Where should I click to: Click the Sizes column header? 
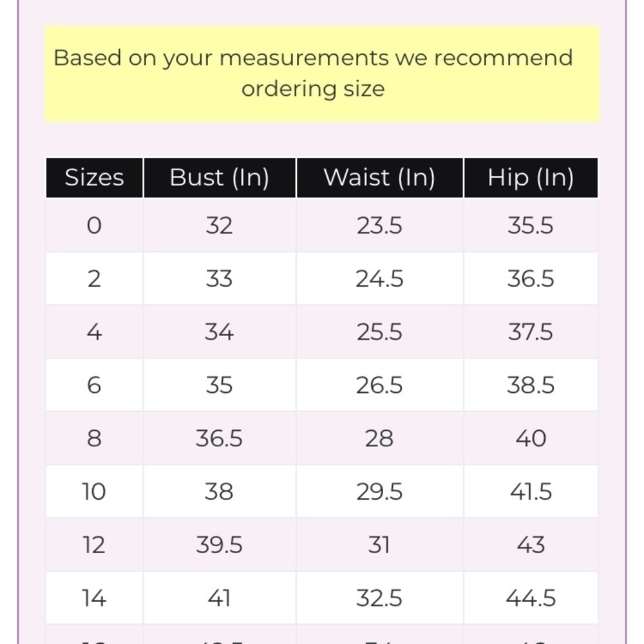tap(95, 178)
